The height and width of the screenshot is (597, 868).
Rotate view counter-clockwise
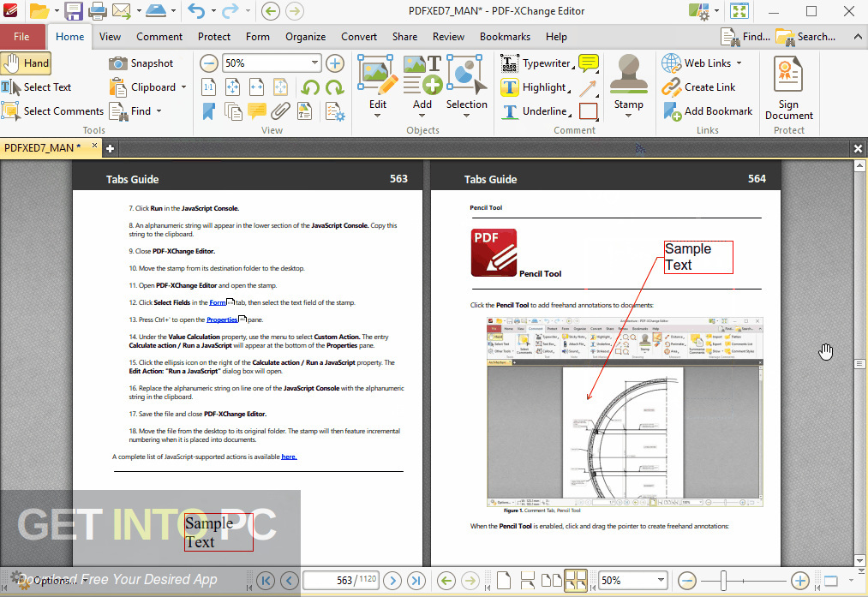310,87
